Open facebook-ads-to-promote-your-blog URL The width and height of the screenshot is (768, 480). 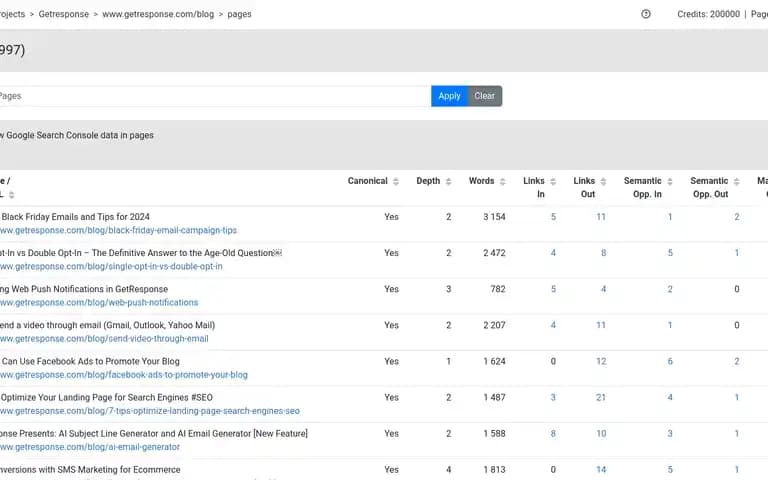[x=123, y=375]
